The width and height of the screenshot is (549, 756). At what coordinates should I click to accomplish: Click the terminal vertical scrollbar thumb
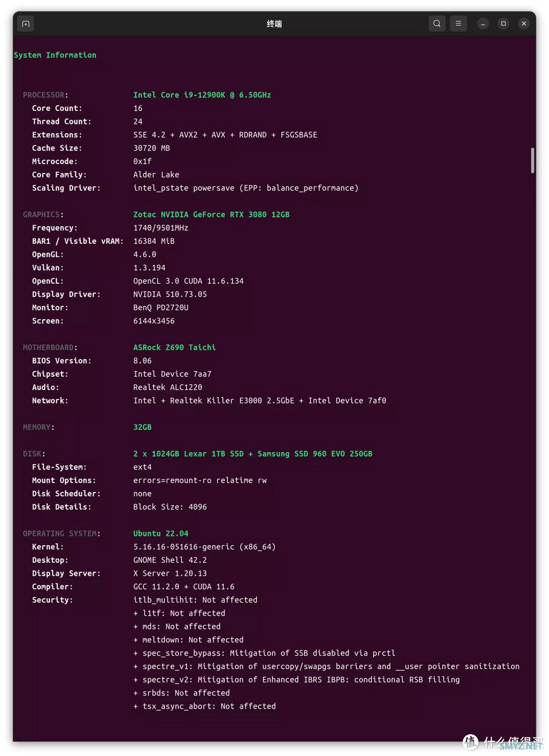point(532,160)
